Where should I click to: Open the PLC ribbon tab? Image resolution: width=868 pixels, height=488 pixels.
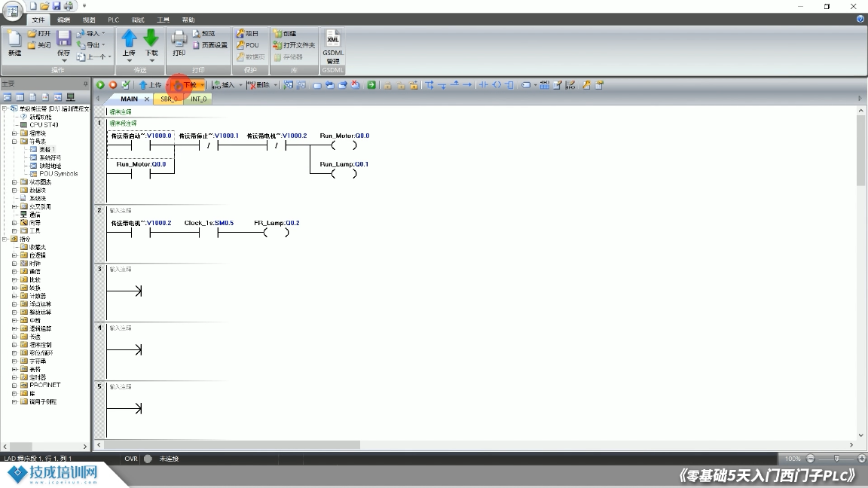[114, 20]
